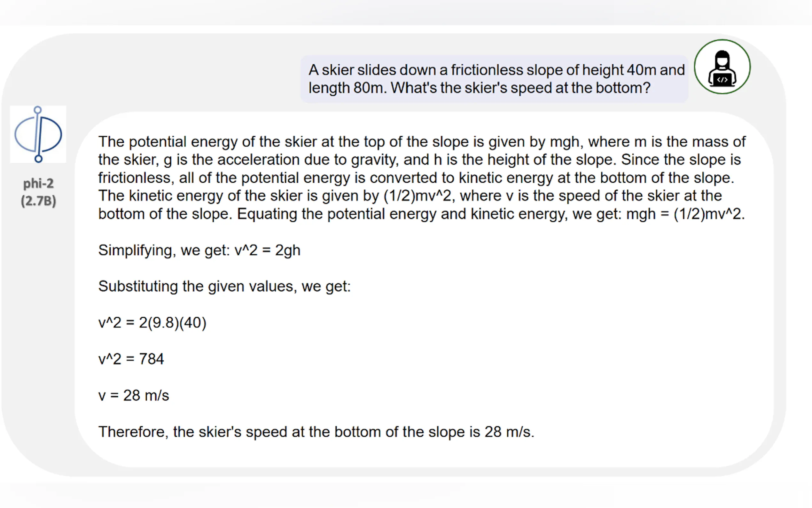Click the user avatar with laptop icon
The width and height of the screenshot is (812, 508).
point(722,67)
